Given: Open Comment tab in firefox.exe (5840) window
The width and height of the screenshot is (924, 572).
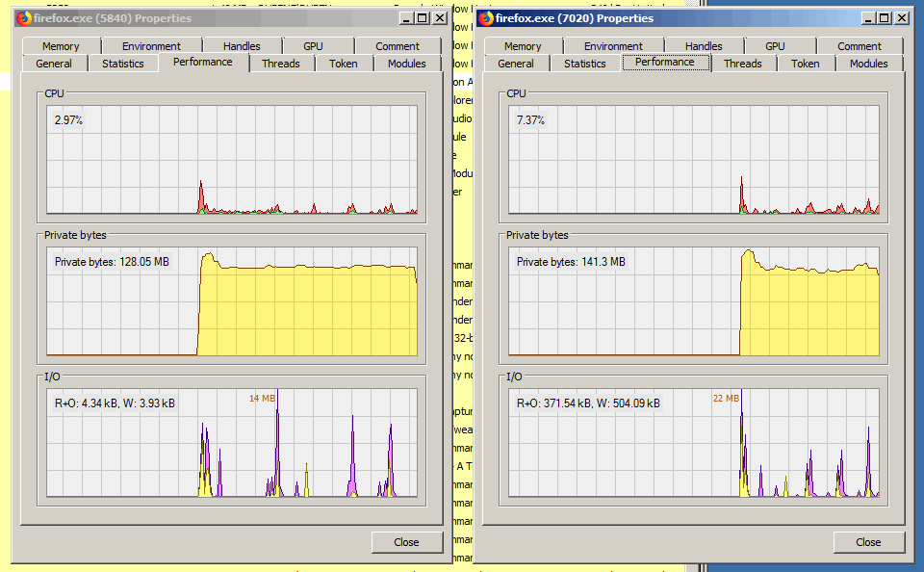Looking at the screenshot, I should pyautogui.click(x=398, y=46).
